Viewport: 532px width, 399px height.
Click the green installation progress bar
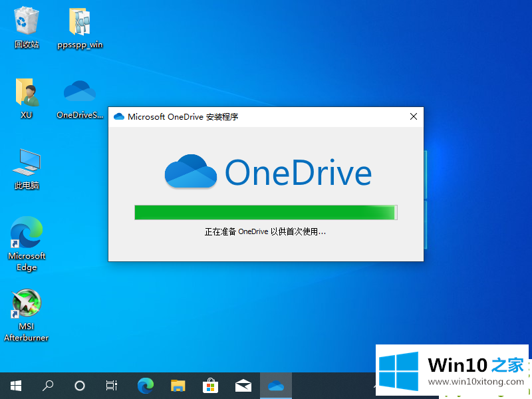point(265,212)
